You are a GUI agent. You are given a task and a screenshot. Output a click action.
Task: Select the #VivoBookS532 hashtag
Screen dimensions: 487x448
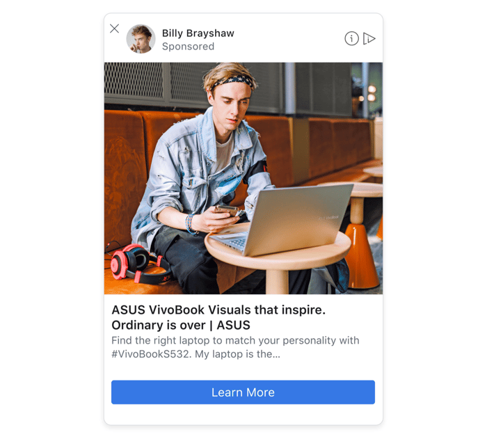[152, 354]
